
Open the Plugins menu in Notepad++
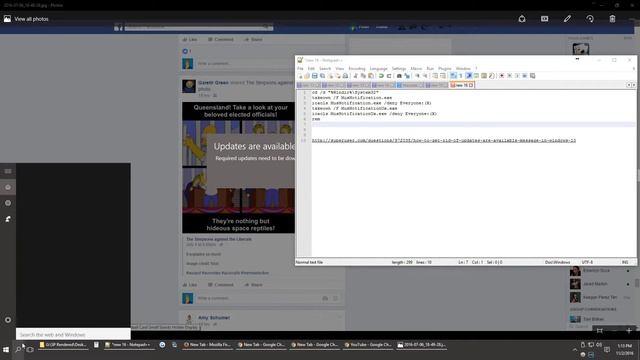click(x=444, y=69)
